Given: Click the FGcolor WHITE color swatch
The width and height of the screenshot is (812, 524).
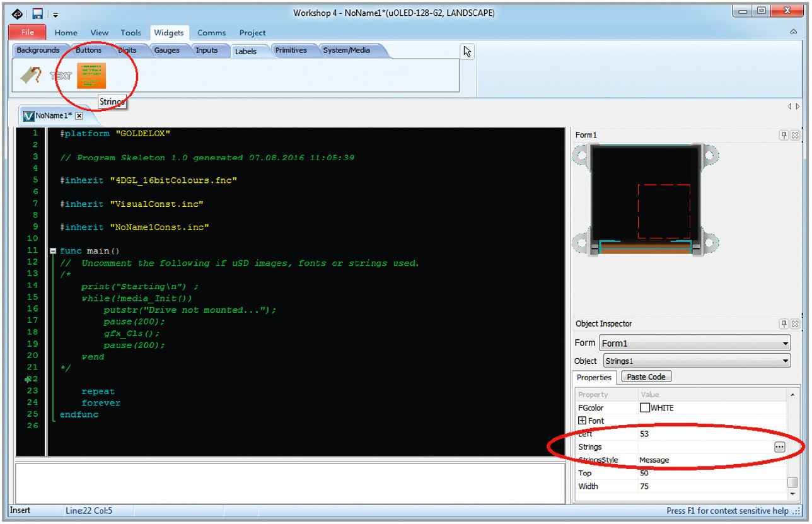Looking at the screenshot, I should click(644, 408).
